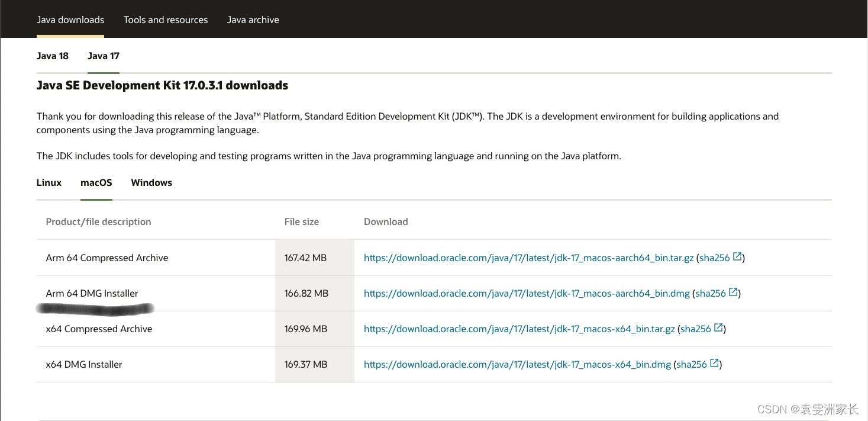Screen dimensions: 868x421
Task: Switch to the Linux platform tab
Action: 49,182
